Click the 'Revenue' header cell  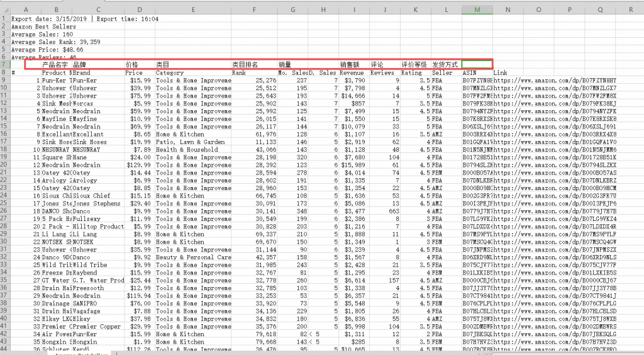(354, 72)
